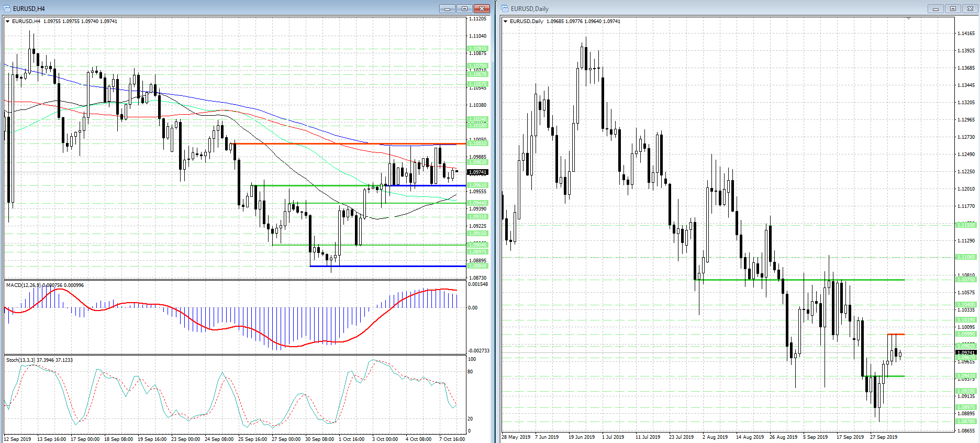Restore the EURUSD,H4 chart window size

tap(464, 8)
